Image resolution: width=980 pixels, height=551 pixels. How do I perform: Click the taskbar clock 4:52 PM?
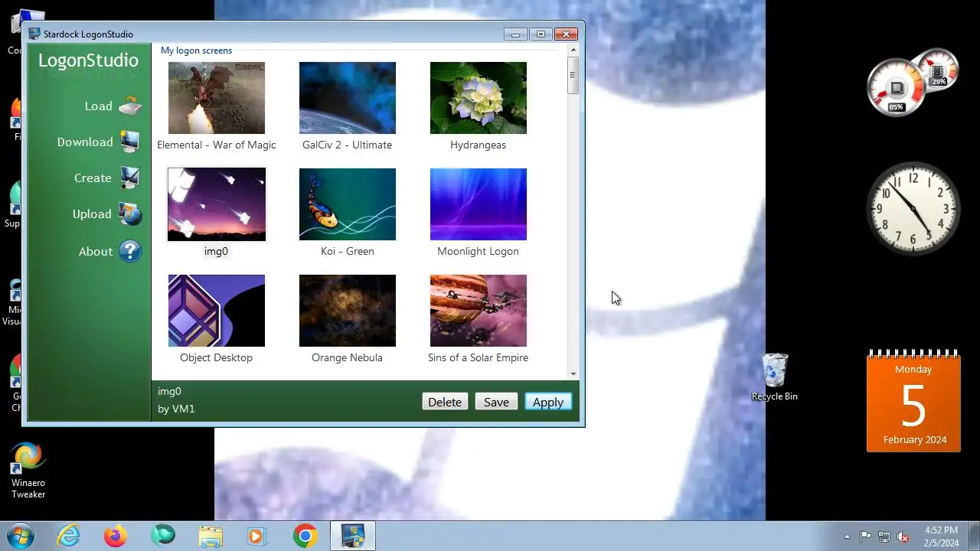(x=941, y=536)
